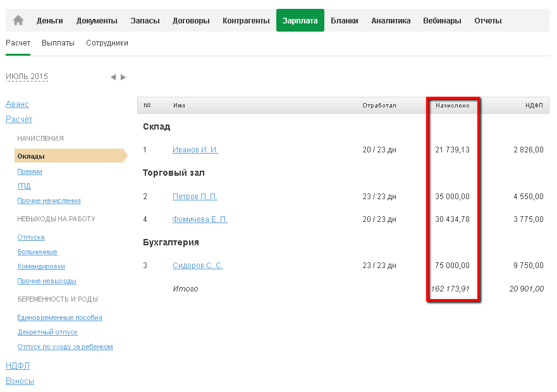Screen dimensions: 557x392
Task: Go to previous month arrow
Action: [113, 77]
